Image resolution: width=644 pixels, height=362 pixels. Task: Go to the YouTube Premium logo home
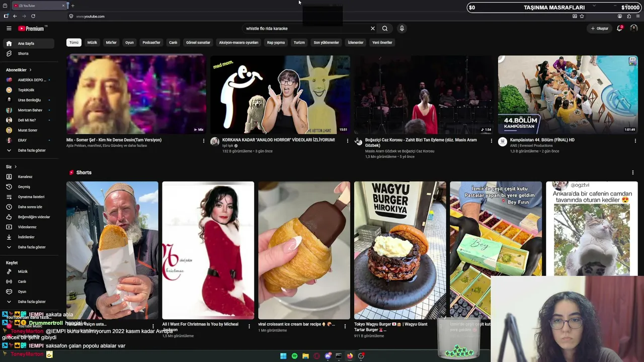(31, 29)
